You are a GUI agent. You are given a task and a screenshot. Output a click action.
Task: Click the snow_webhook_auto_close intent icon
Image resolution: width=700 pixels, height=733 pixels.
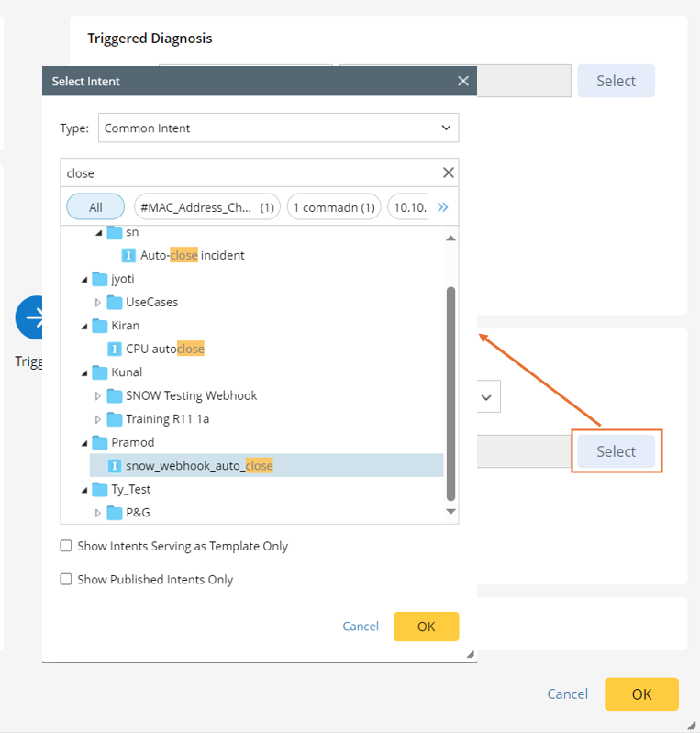(x=115, y=465)
